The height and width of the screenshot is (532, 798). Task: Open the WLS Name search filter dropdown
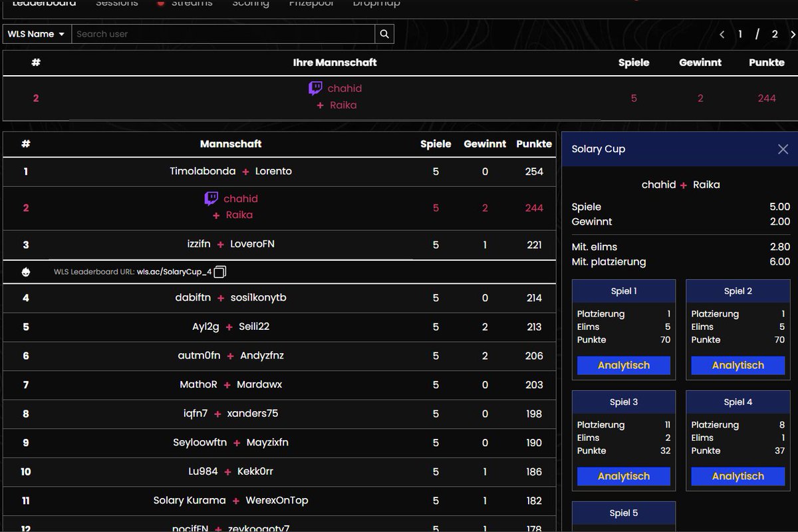(x=37, y=34)
